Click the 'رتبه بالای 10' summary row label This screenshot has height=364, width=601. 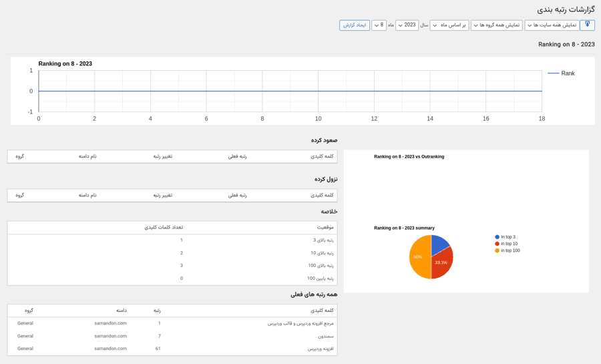coord(322,253)
